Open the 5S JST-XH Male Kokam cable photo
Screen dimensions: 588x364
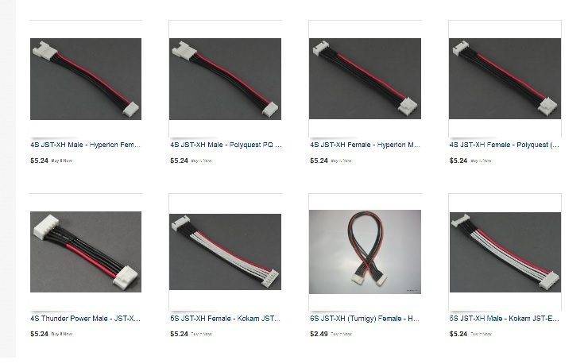505,252
